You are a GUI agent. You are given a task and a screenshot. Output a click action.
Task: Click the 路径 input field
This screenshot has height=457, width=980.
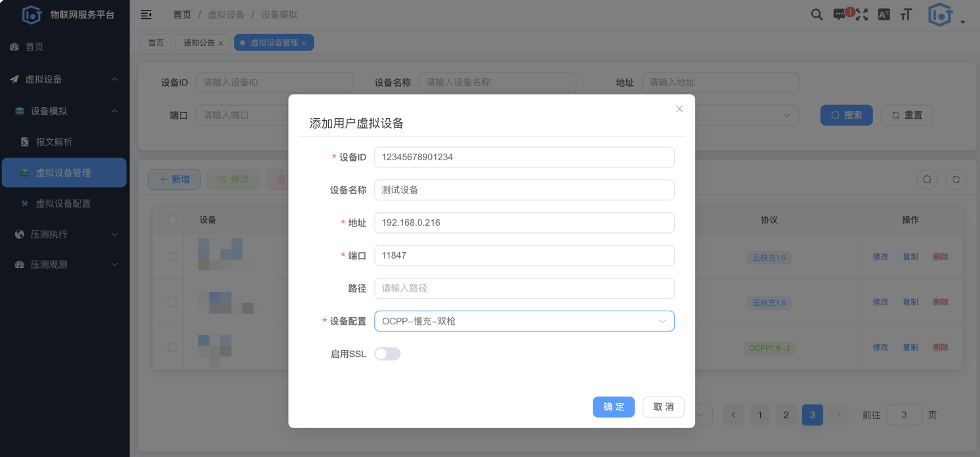click(524, 288)
